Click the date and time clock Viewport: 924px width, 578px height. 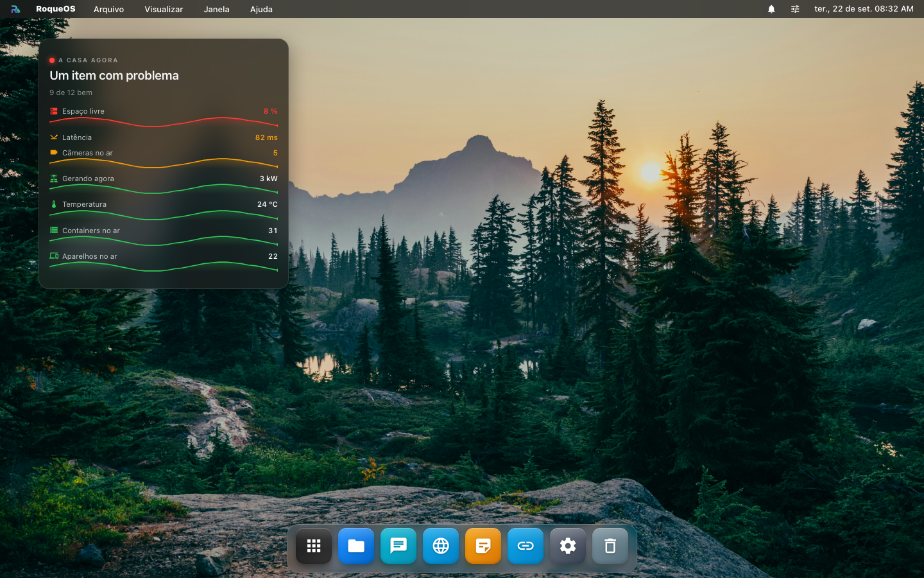point(864,9)
